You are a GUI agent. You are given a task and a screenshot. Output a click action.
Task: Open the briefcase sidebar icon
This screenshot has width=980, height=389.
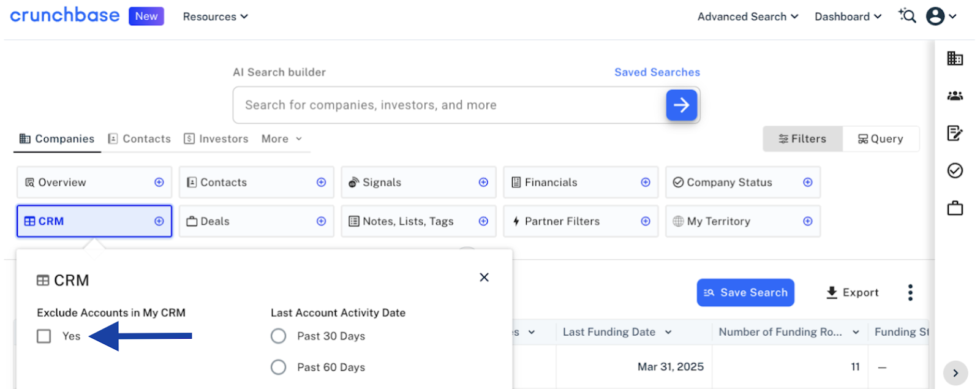pos(956,208)
